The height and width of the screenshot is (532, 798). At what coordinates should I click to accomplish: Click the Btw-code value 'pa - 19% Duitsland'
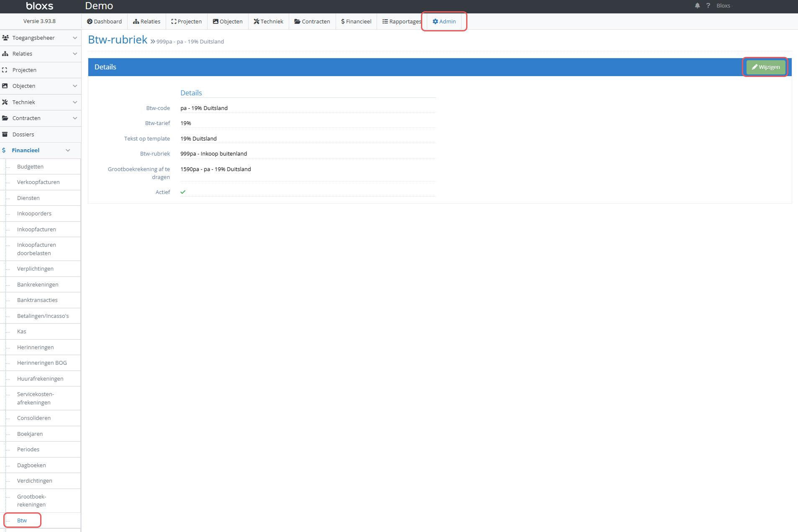click(x=204, y=108)
